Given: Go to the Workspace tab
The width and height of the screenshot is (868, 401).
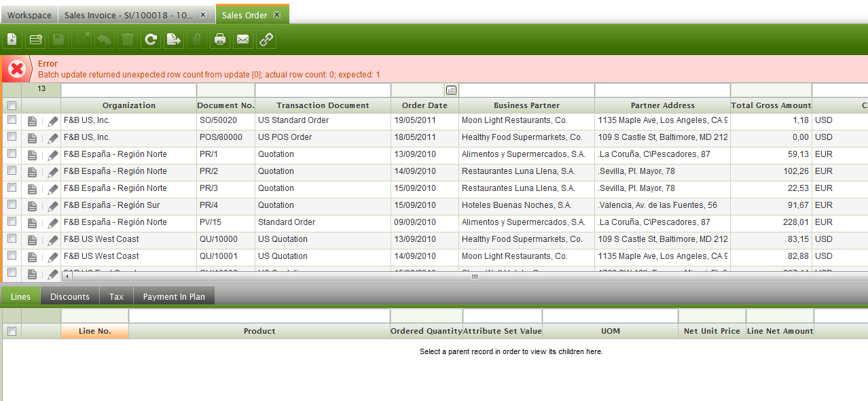Looking at the screenshot, I should click(x=29, y=15).
